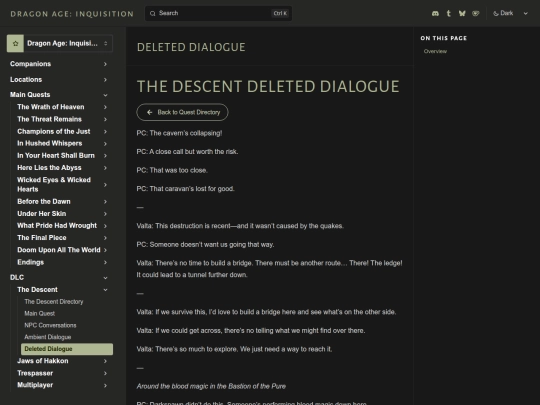Open In Hushed Whispers quest
This screenshot has height=405, width=540.
[50, 143]
